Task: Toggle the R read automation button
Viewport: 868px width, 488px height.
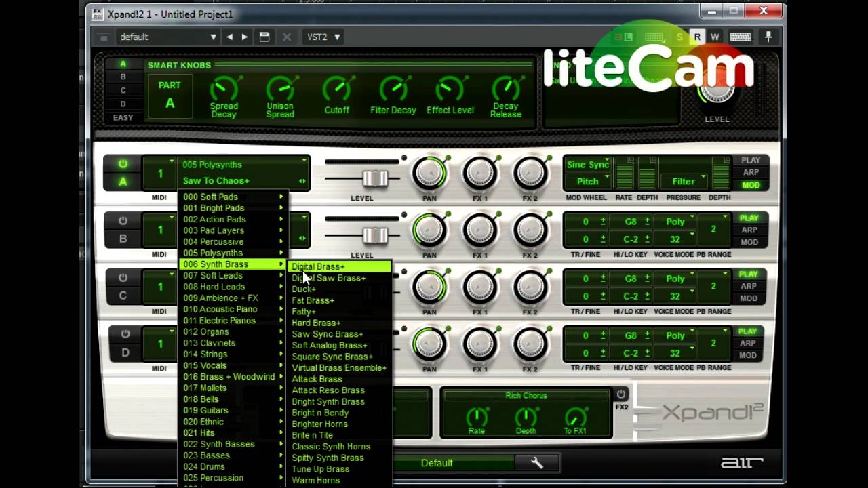Action: (x=697, y=37)
